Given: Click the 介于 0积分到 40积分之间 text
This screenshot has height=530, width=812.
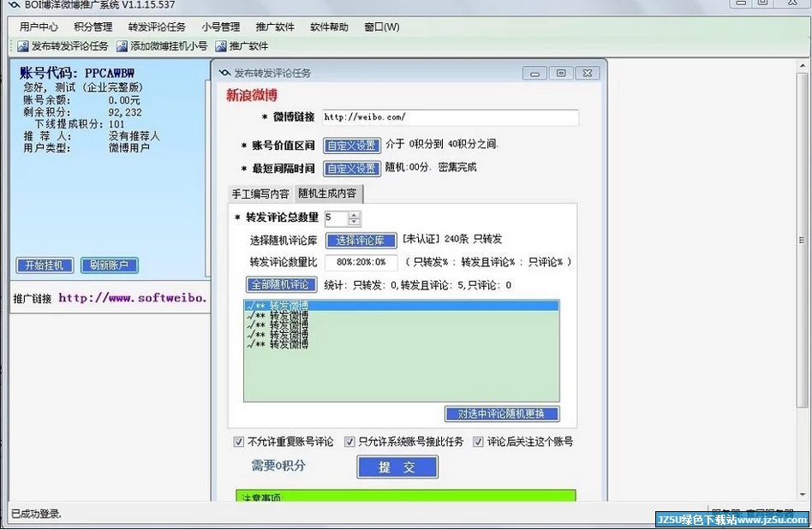Looking at the screenshot, I should coord(442,144).
